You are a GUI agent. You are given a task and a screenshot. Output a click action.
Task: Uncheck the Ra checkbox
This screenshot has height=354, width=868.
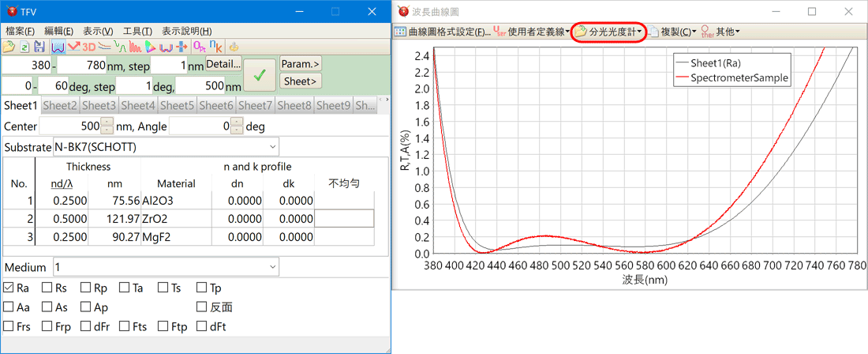tap(9, 288)
